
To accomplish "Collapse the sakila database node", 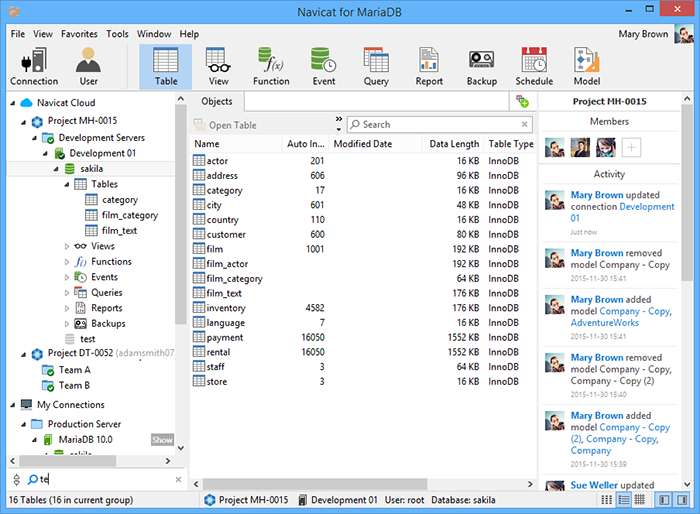I will (x=56, y=169).
